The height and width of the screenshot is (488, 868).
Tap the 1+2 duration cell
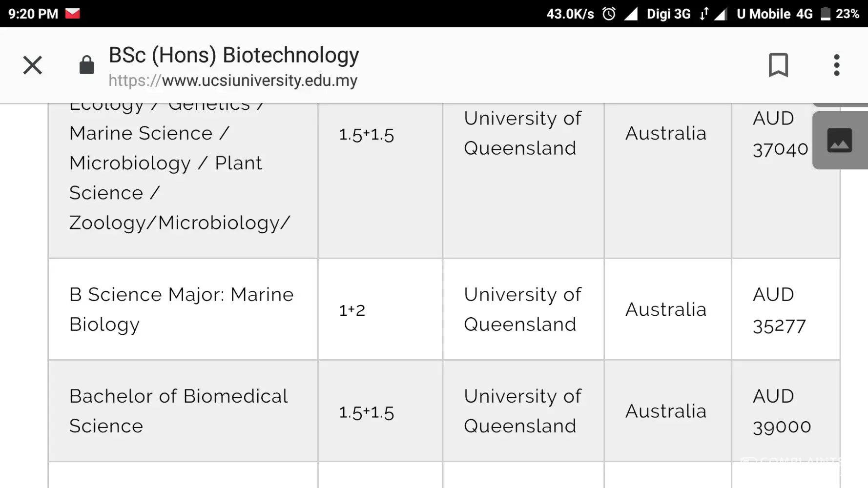coord(352,310)
